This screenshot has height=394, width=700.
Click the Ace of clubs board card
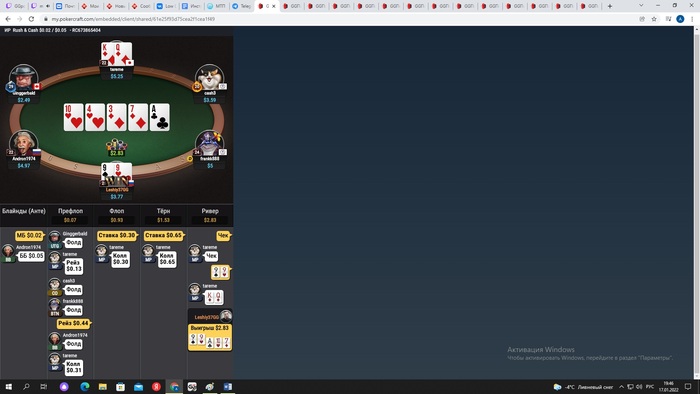coord(159,117)
